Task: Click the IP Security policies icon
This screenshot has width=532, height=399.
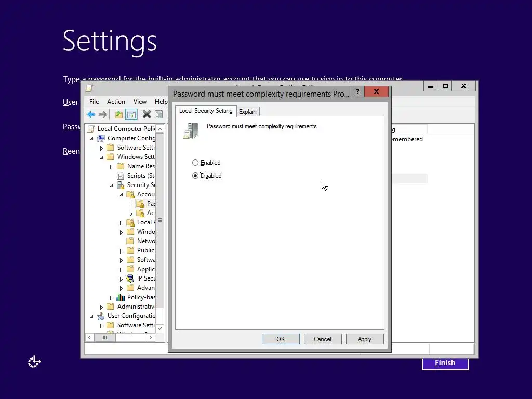Action: (130, 278)
